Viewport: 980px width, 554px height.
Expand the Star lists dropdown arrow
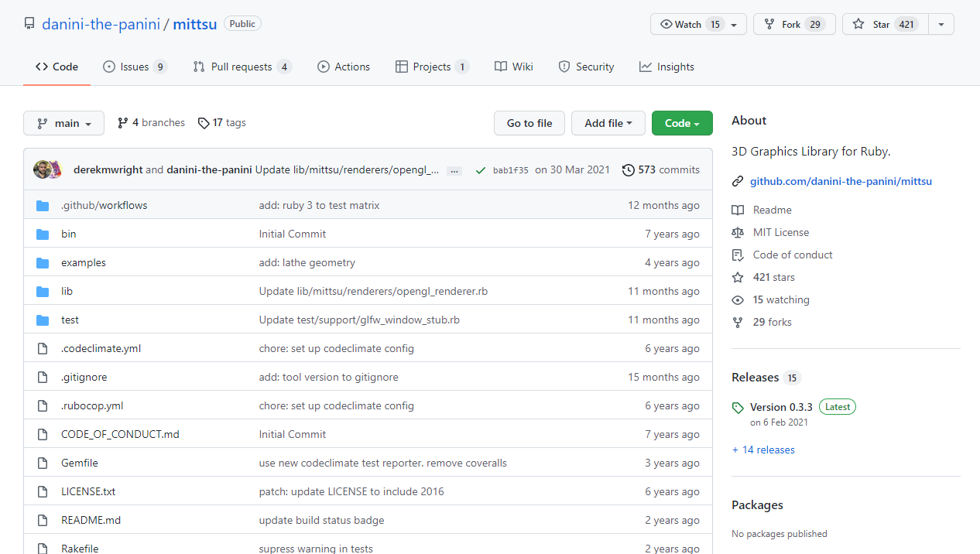941,24
